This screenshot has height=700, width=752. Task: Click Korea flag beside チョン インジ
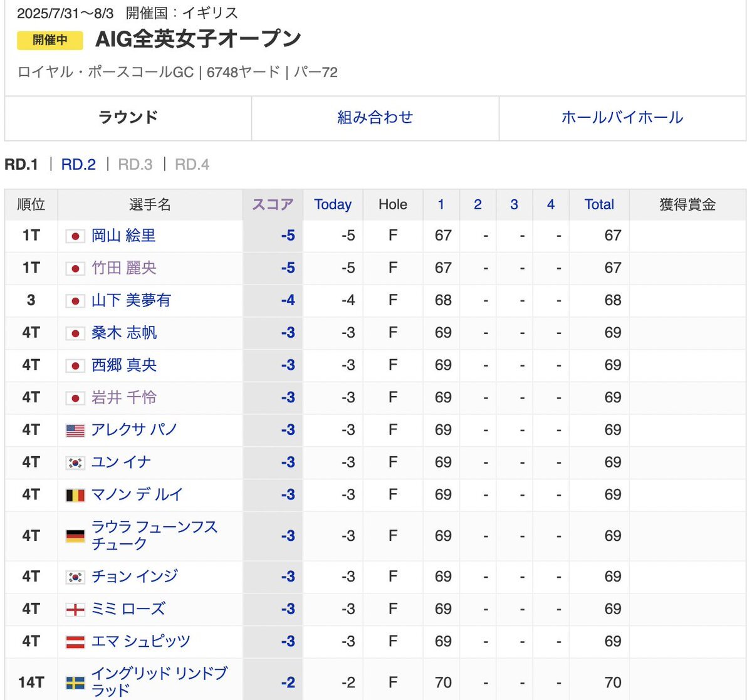point(75,577)
